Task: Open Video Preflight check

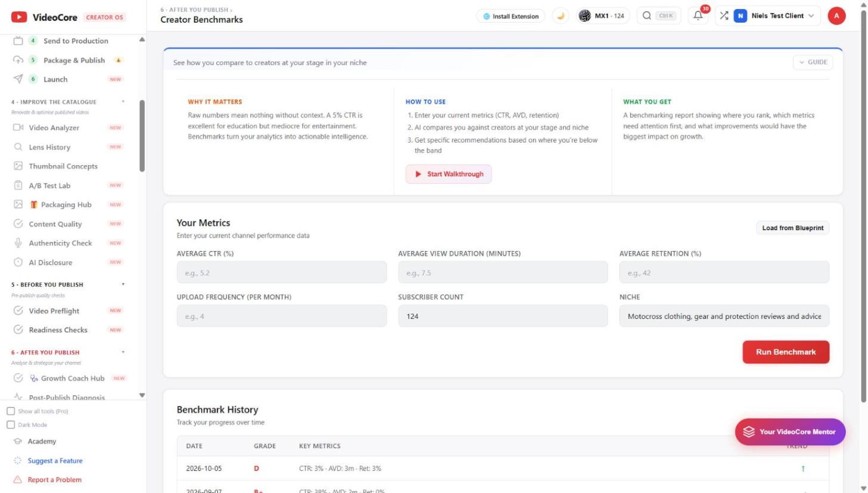Action: click(x=67, y=311)
